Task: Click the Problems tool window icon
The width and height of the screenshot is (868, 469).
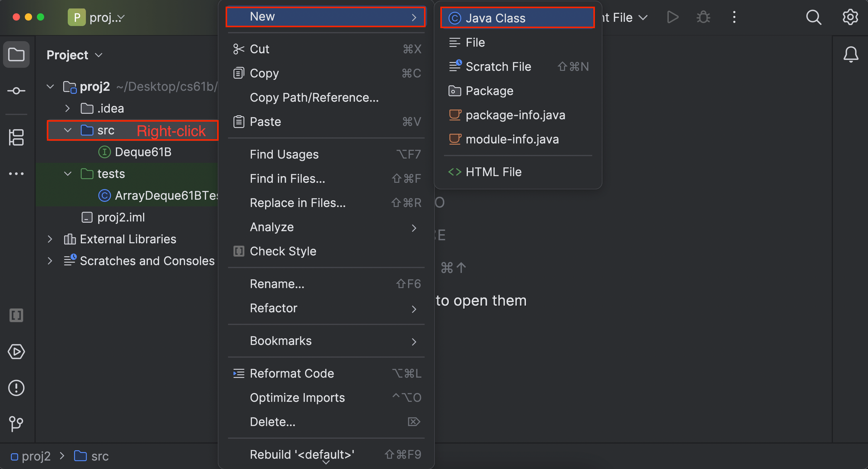Action: tap(16, 388)
